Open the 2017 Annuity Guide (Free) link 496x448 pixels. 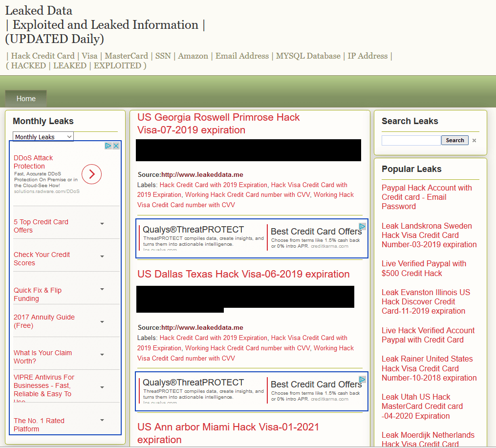click(x=44, y=321)
